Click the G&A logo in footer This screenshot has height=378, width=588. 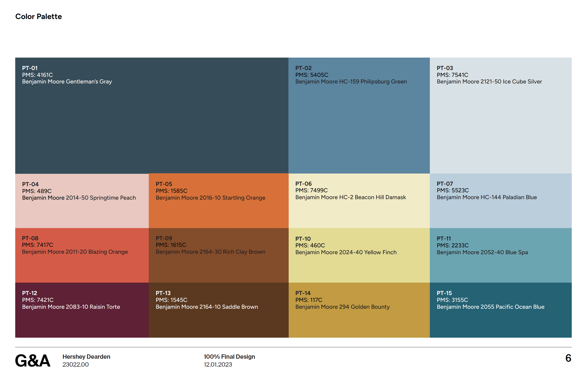[33, 360]
